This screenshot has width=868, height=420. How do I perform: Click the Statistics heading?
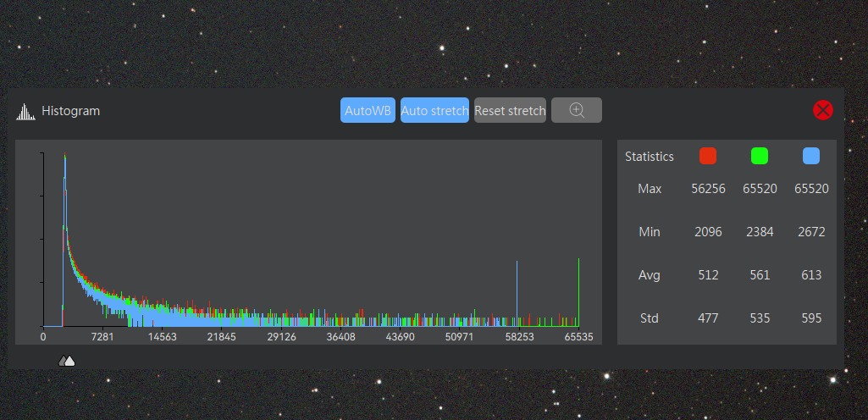tap(650, 157)
